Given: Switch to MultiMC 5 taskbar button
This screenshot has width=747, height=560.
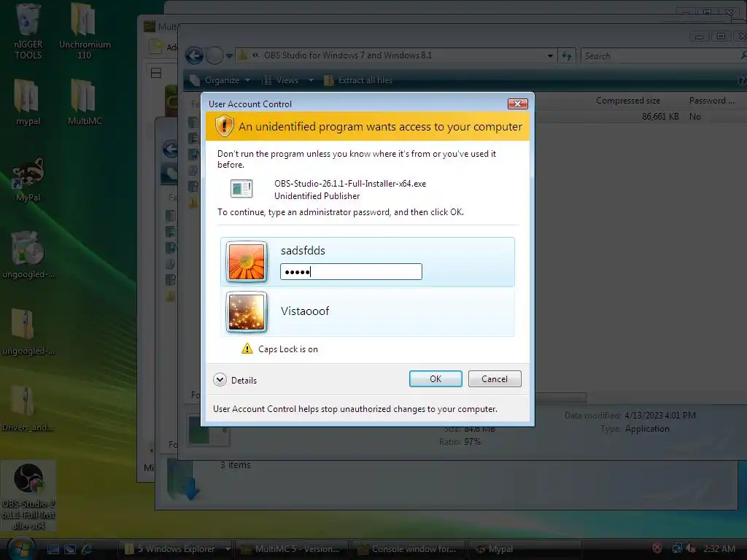Looking at the screenshot, I should 292,549.
